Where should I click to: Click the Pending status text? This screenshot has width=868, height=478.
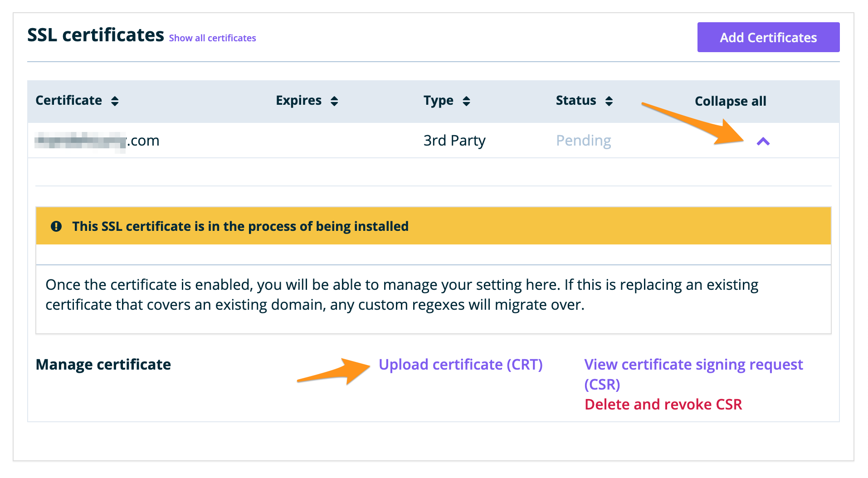coord(583,141)
